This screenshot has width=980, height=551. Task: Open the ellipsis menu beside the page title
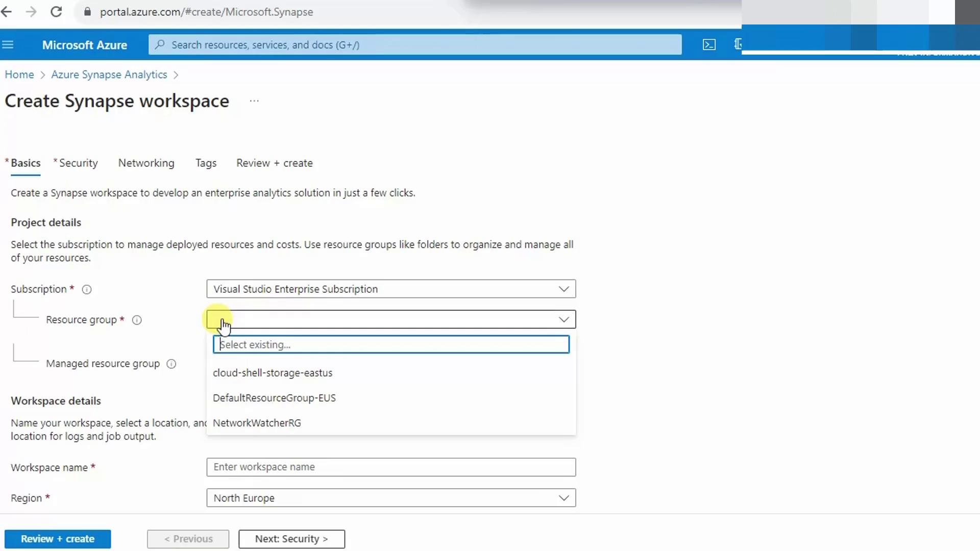[254, 101]
